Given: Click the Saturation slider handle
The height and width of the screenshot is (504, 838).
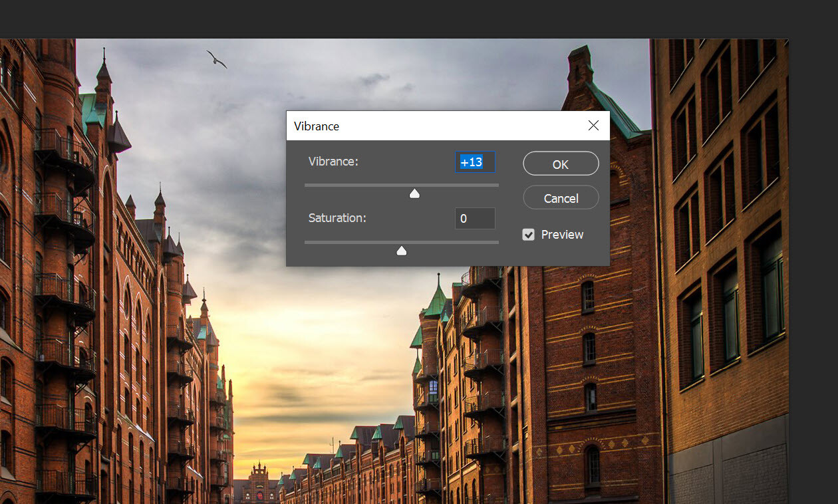Looking at the screenshot, I should tap(401, 251).
